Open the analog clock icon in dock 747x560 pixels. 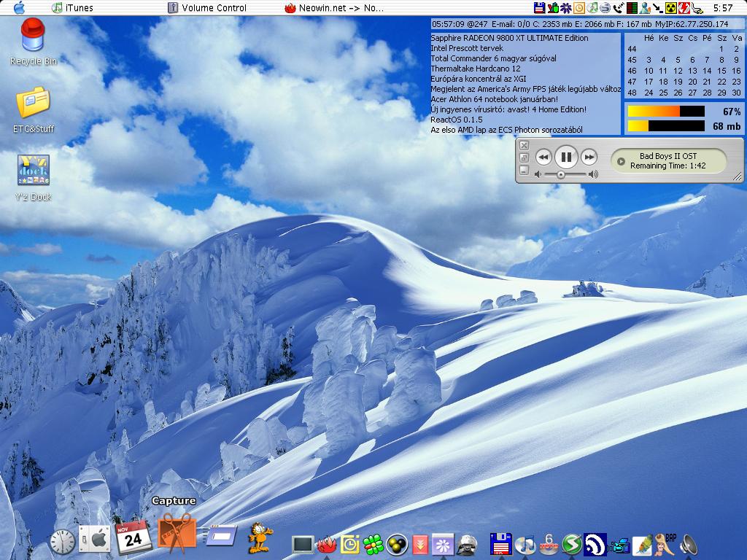pyautogui.click(x=63, y=542)
